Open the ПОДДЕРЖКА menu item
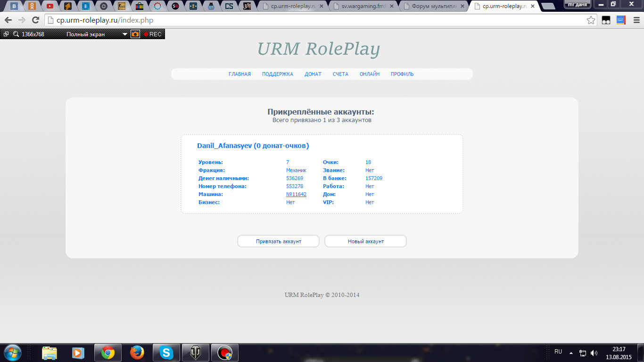The image size is (644, 362). (278, 74)
